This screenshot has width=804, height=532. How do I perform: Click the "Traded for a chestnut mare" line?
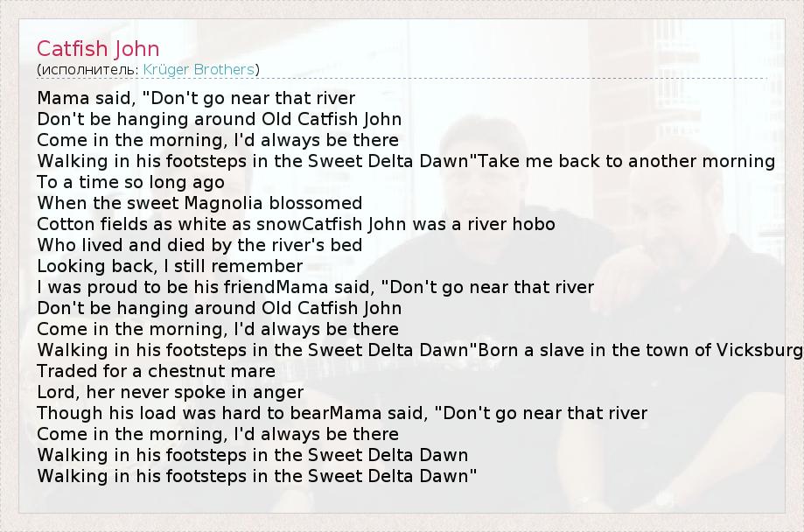tap(156, 371)
